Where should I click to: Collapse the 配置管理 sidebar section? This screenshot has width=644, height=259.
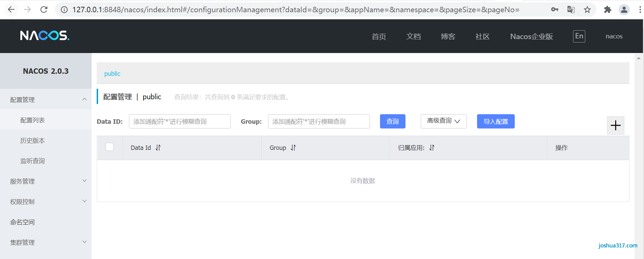46,99
